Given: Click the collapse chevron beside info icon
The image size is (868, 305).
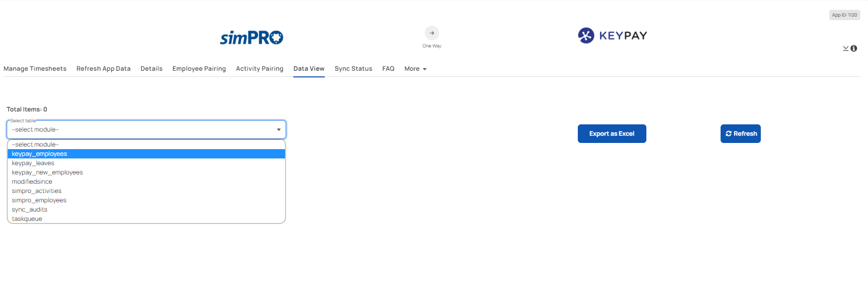Looking at the screenshot, I should 846,49.
